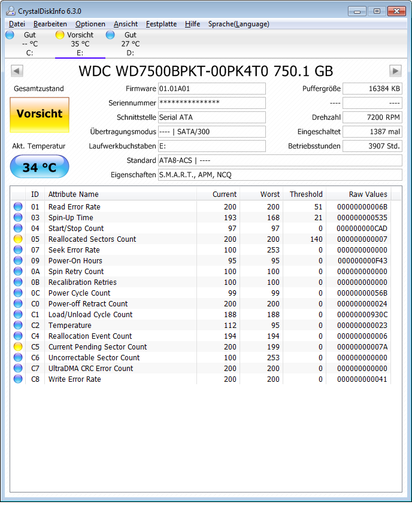The width and height of the screenshot is (412, 532).
Task: Click the blue status icon for Seek Error Rate
Action: 18,250
